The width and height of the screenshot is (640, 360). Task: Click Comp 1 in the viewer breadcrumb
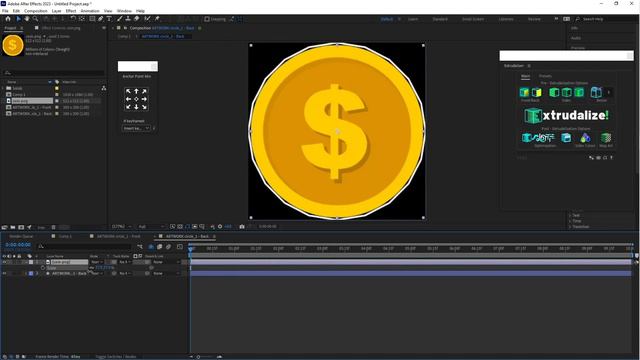pyautogui.click(x=124, y=36)
